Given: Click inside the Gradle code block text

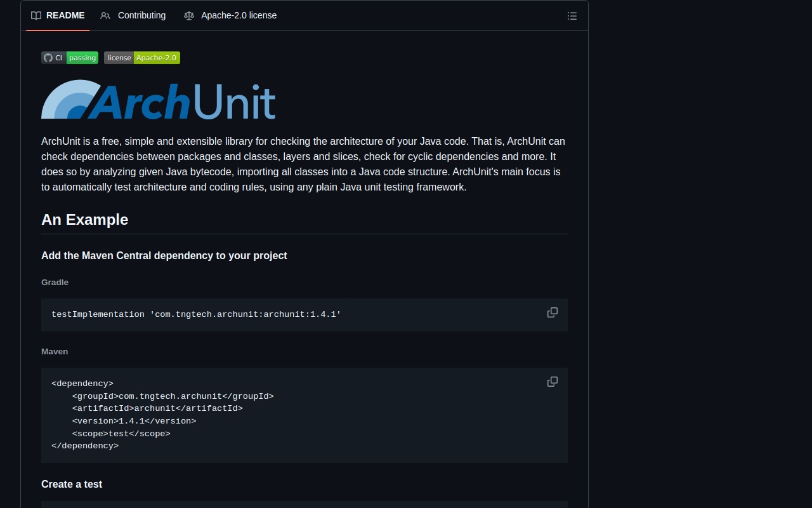Looking at the screenshot, I should [x=196, y=314].
